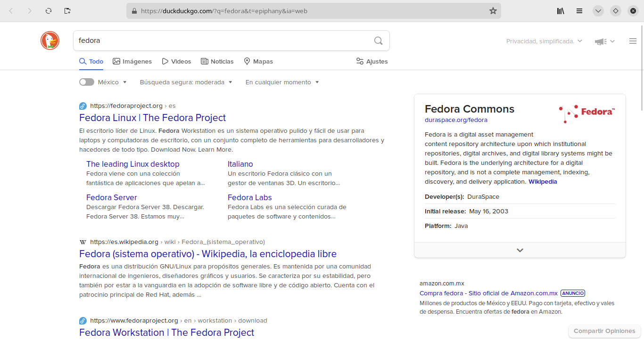Image resolution: width=644 pixels, height=341 pixels.
Task: Click the https://es.wikipedia.org result URL
Action: pyautogui.click(x=177, y=242)
